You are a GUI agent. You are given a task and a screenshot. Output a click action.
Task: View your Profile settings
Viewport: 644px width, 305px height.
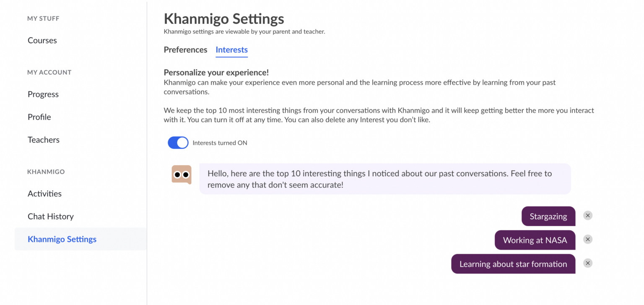pyautogui.click(x=39, y=117)
